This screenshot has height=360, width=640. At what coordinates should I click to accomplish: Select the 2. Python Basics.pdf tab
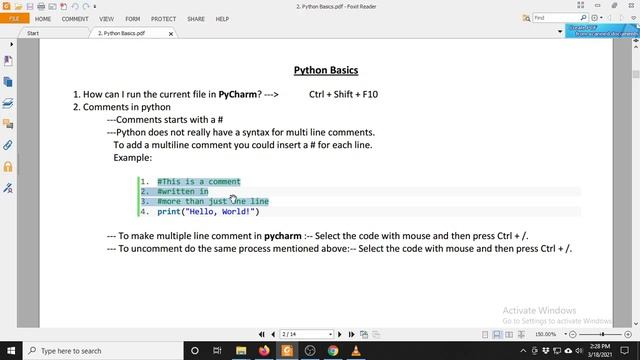pyautogui.click(x=121, y=33)
